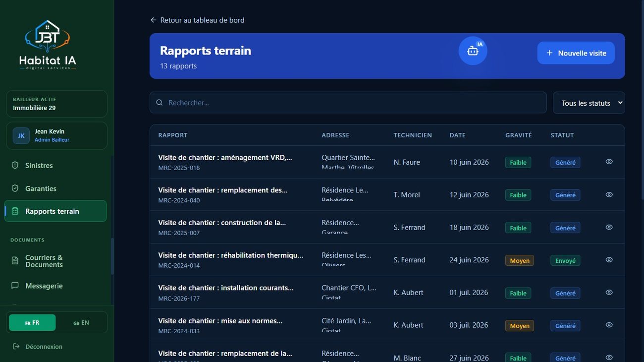The image size is (644, 362).
Task: Click the JK user avatar
Action: (21, 135)
